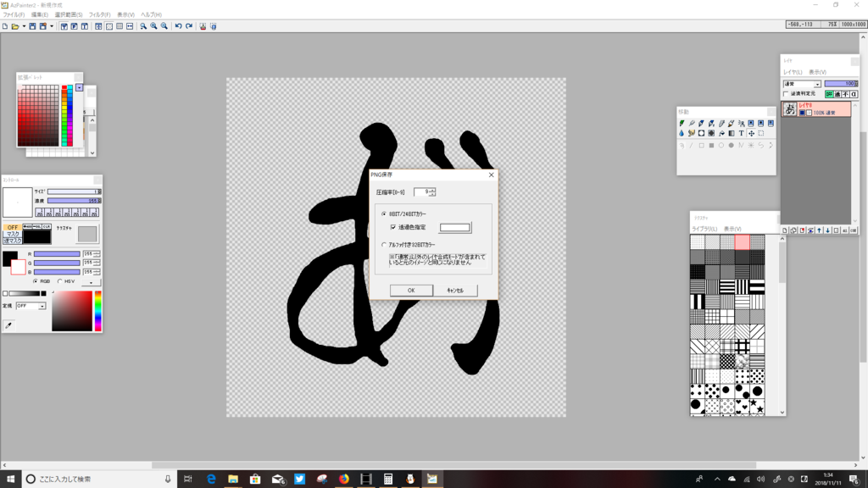Toggle the transparent color checkbox
Image resolution: width=868 pixels, height=488 pixels.
click(393, 227)
